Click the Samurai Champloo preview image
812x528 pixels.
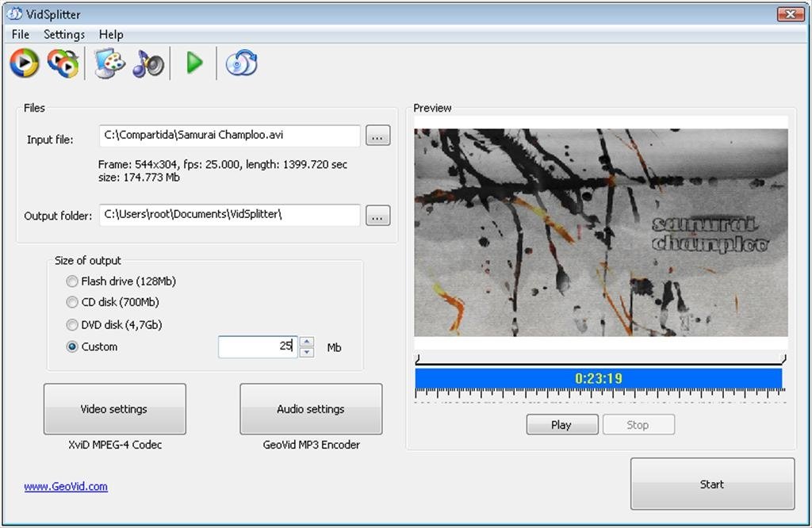point(601,232)
